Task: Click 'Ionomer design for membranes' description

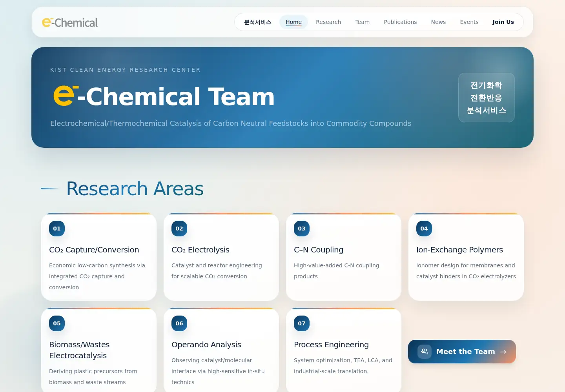Action: point(466,271)
